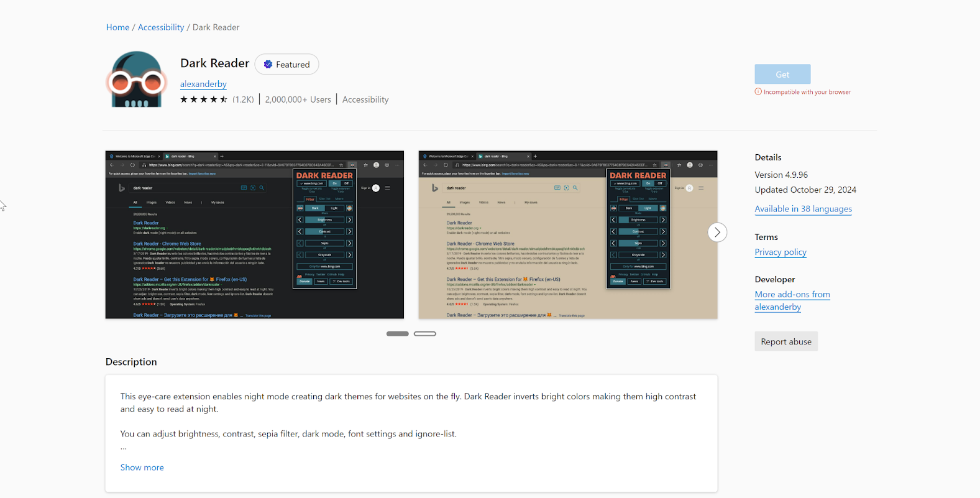Screen dimensions: 980x498
Task: Open the dark theme screenshot thumbnail
Action: coord(254,234)
